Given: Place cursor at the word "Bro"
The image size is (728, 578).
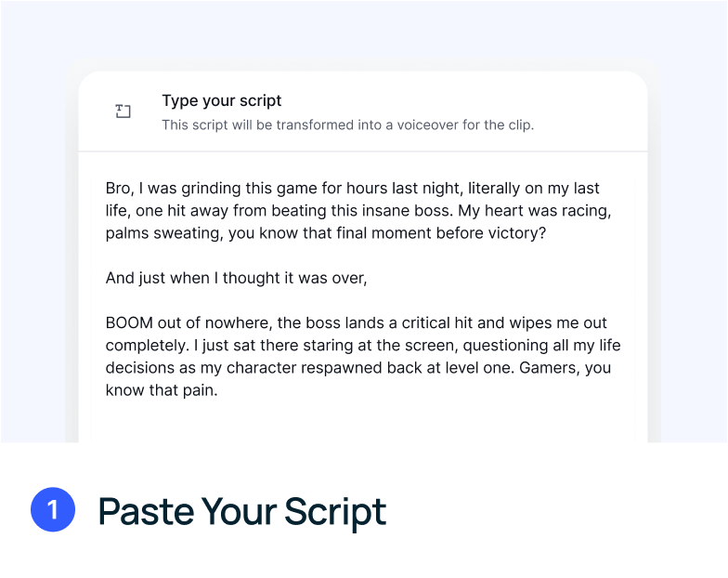Looking at the screenshot, I should (118, 189).
